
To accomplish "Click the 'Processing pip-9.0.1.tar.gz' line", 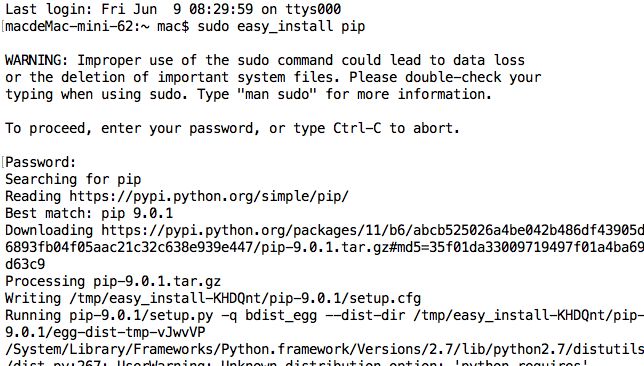I will point(113,281).
